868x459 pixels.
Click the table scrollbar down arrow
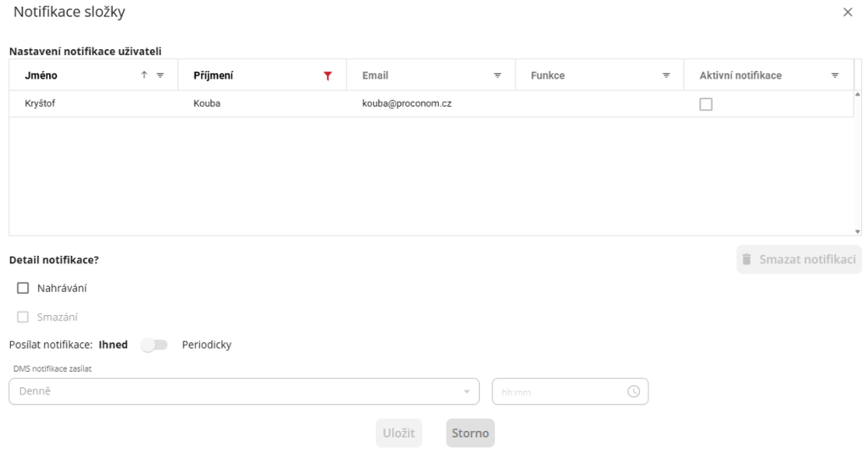click(x=857, y=231)
